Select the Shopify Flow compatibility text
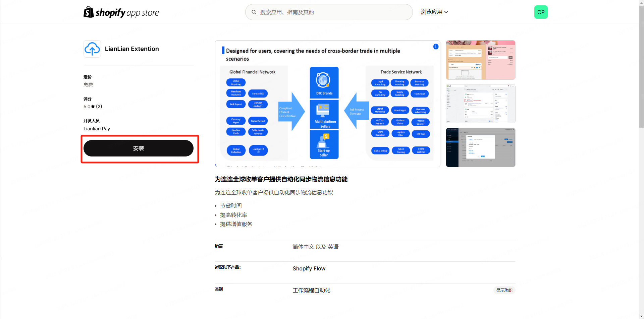 click(309, 269)
